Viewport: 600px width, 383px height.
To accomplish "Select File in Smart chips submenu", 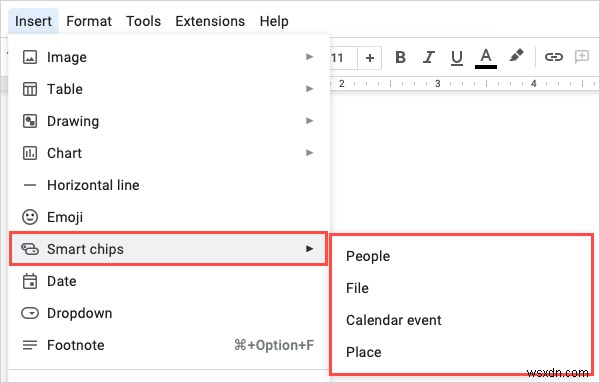I will click(461, 288).
